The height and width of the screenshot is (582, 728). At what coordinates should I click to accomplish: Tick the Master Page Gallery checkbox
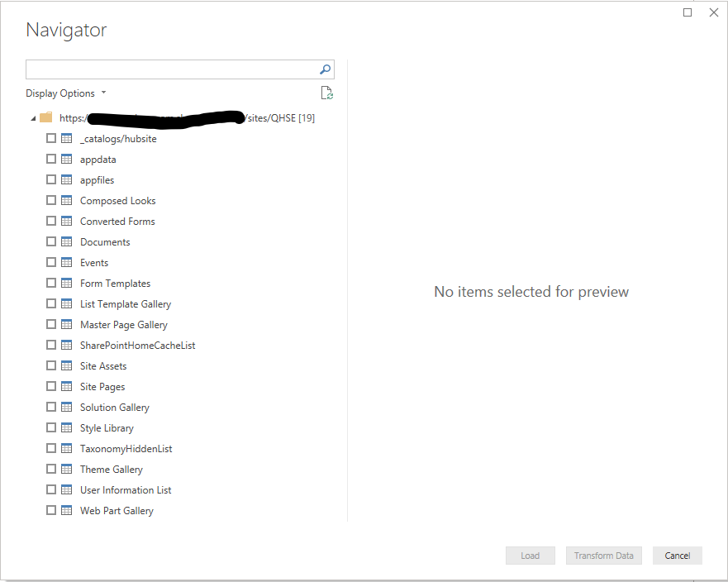tap(51, 324)
